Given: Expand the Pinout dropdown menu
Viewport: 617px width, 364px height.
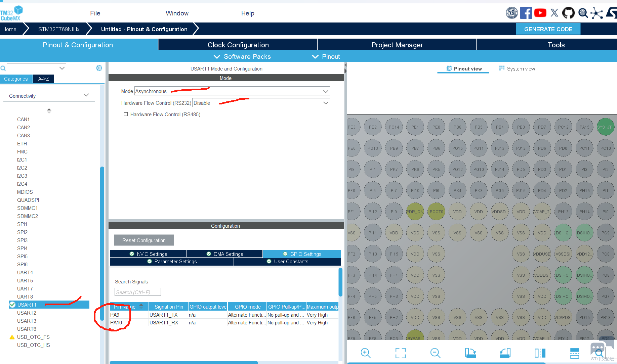Looking at the screenshot, I should coord(326,56).
